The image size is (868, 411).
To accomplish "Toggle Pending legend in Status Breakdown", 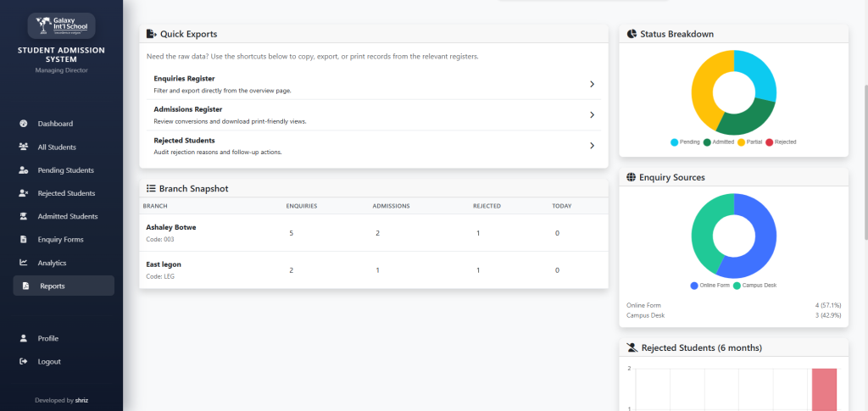I will point(686,142).
